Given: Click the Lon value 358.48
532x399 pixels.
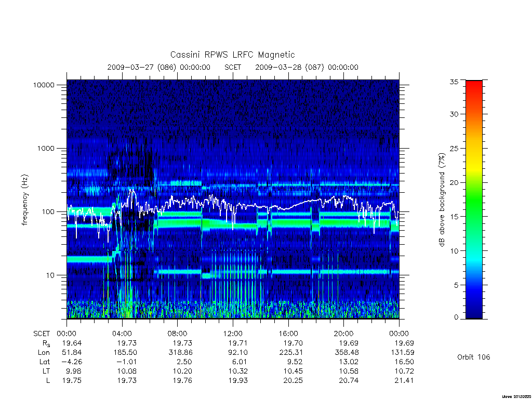Looking at the screenshot, I should (347, 353).
